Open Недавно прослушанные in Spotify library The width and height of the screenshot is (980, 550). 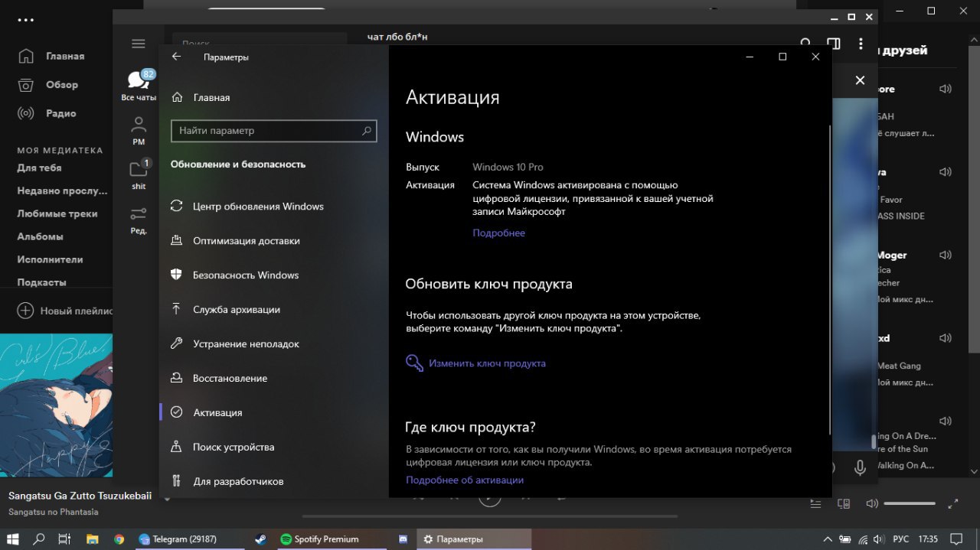point(63,190)
